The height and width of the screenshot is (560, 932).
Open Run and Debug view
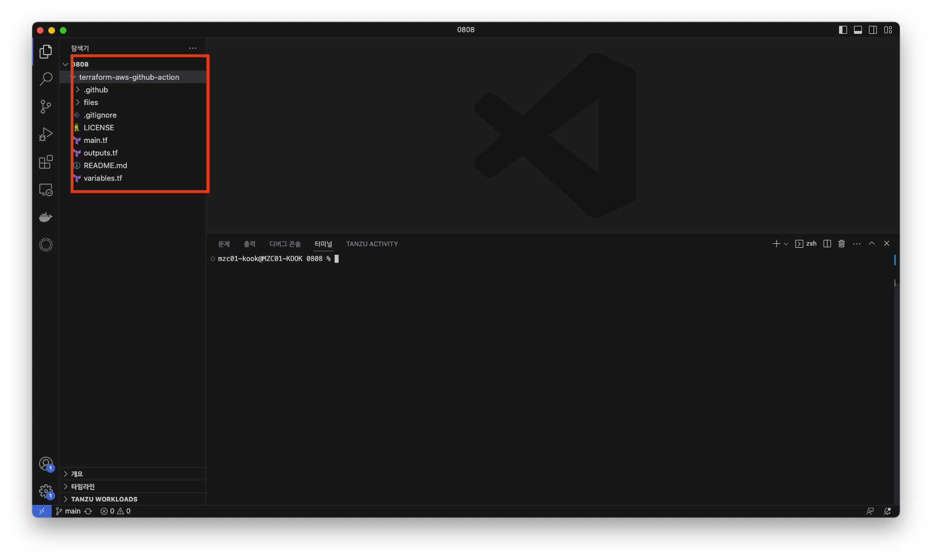(46, 134)
